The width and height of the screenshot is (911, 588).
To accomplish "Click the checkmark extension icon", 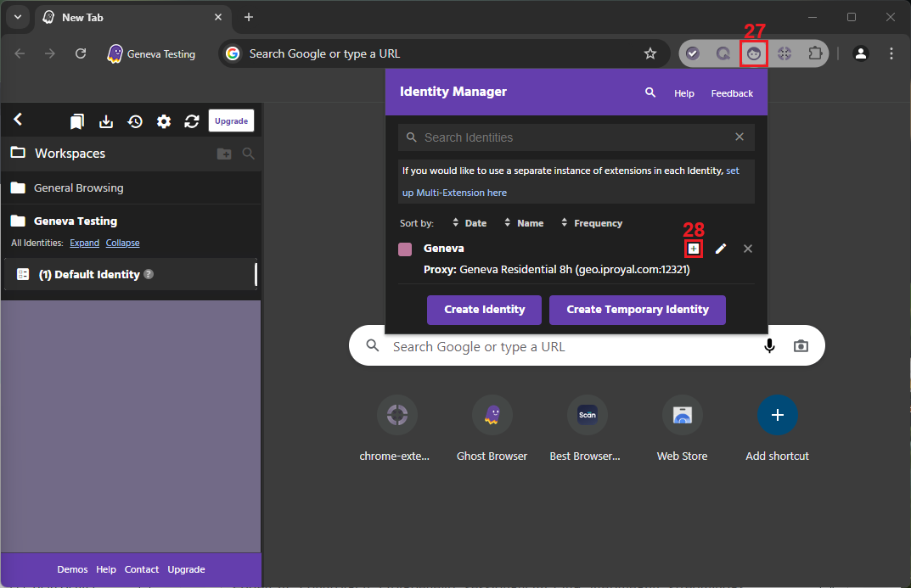I will [x=692, y=53].
